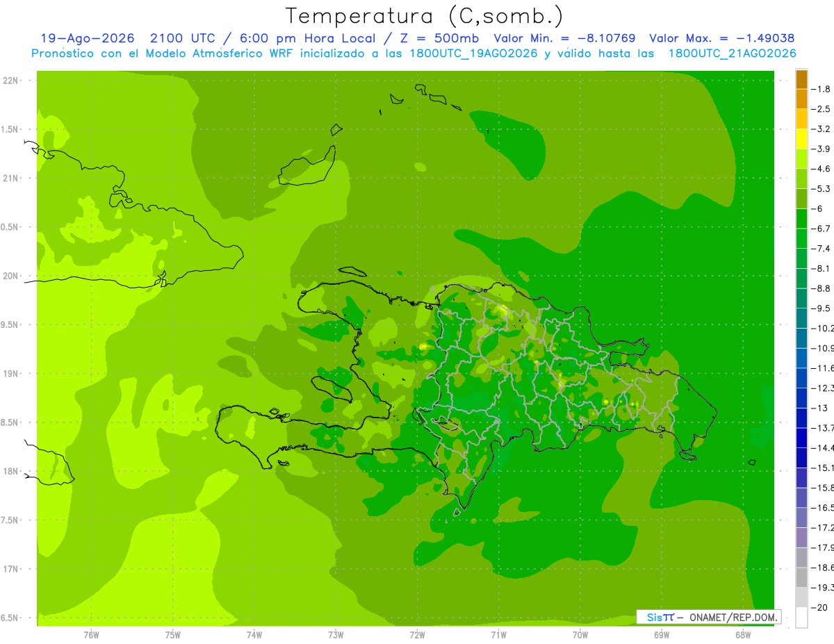Click the 69W longitude label
This screenshot has width=834, height=644.
click(x=662, y=635)
